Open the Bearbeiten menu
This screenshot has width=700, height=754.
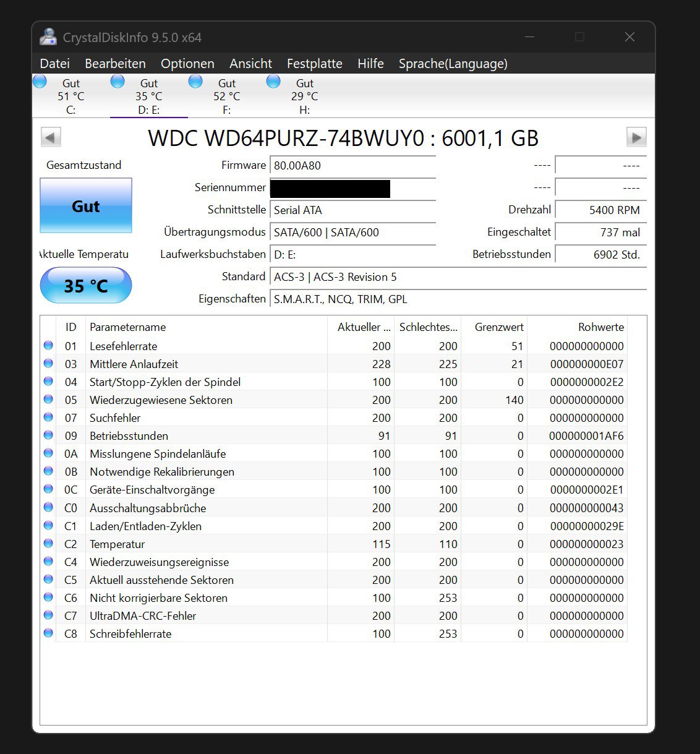115,63
